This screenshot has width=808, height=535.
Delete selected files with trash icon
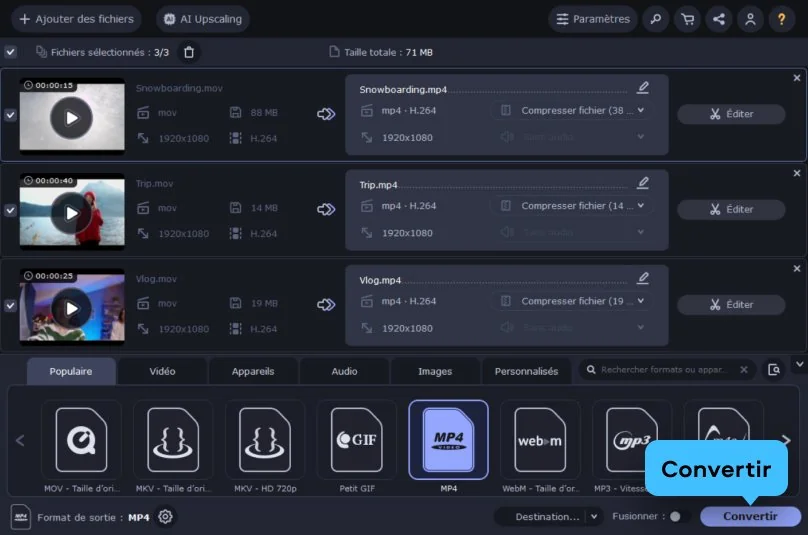click(189, 52)
